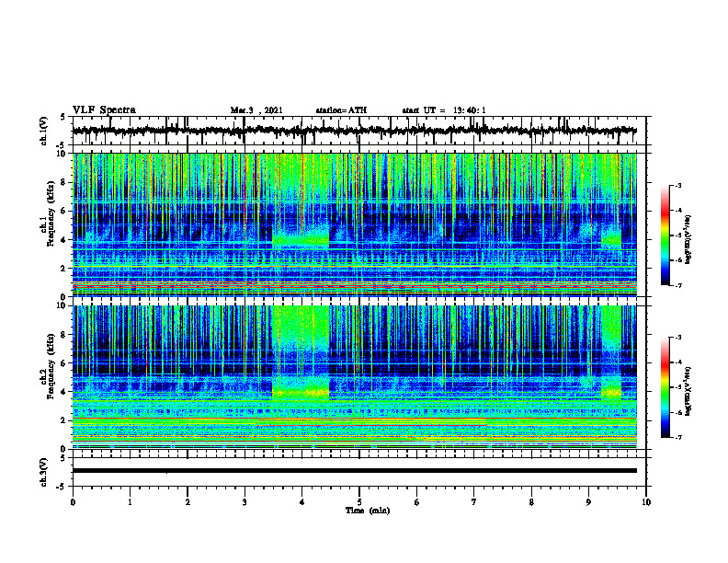728x563 pixels.
Task: Click the "Time (min)" x-axis label
Action: [368, 511]
